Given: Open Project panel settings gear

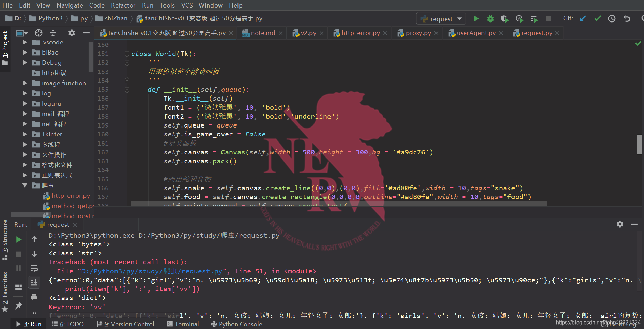Looking at the screenshot, I should [x=72, y=33].
